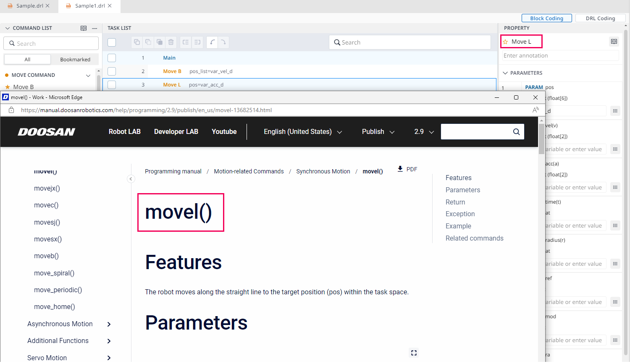Open movejx() in manual sidebar
This screenshot has height=364, width=630.
tap(47, 189)
